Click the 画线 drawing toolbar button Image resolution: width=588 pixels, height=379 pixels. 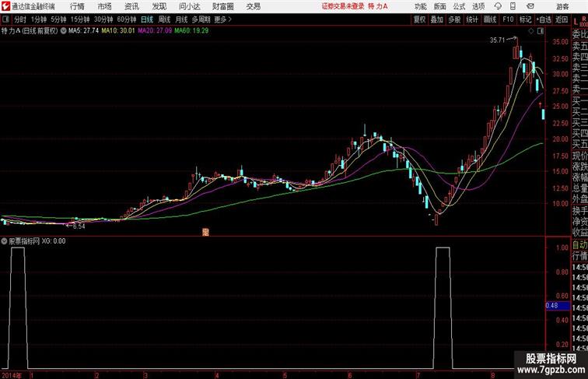pos(490,19)
